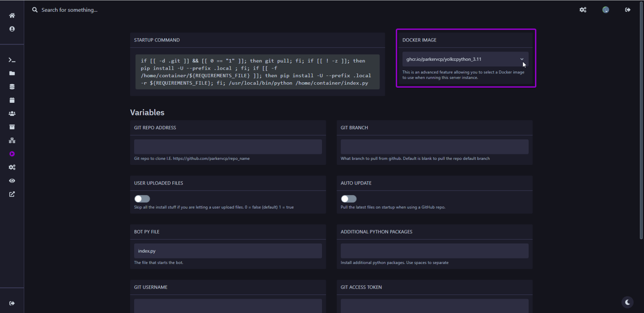
Task: Select the active Startup play icon
Action: tap(12, 154)
